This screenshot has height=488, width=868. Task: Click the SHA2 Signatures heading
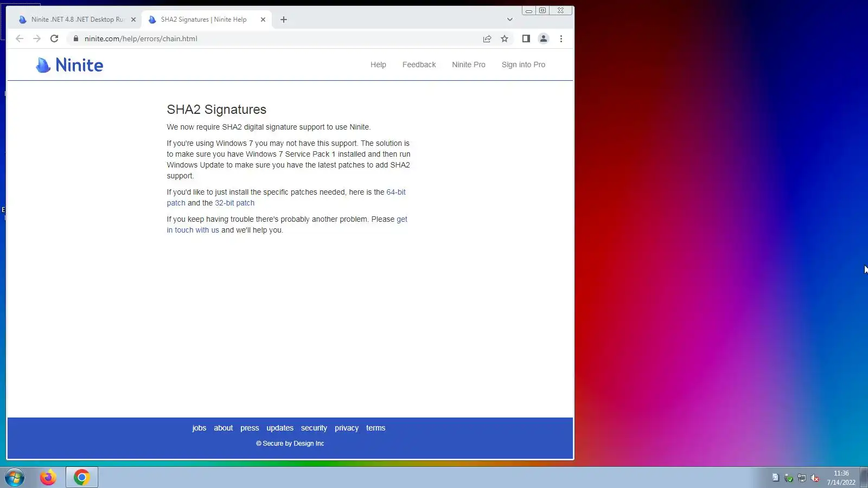point(216,110)
